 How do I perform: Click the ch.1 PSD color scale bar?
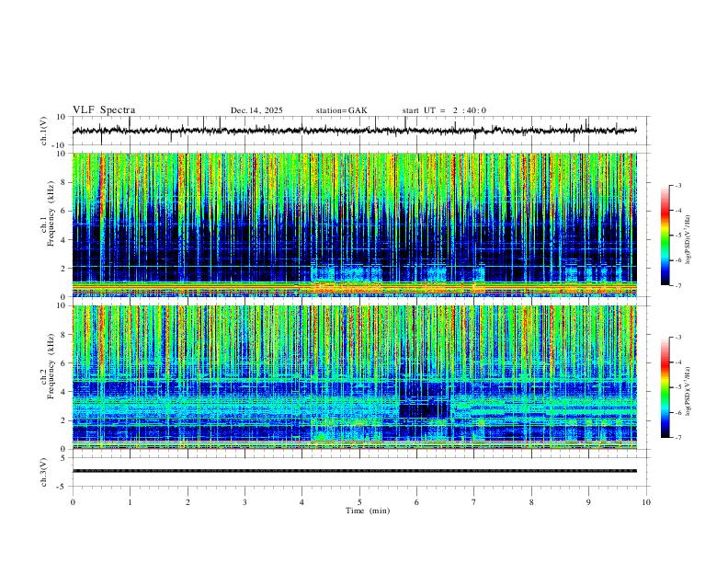click(x=665, y=236)
